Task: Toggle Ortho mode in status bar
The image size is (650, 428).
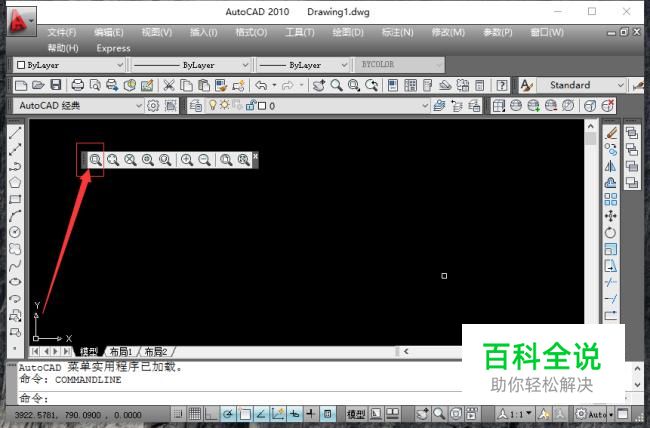Action: click(x=211, y=414)
